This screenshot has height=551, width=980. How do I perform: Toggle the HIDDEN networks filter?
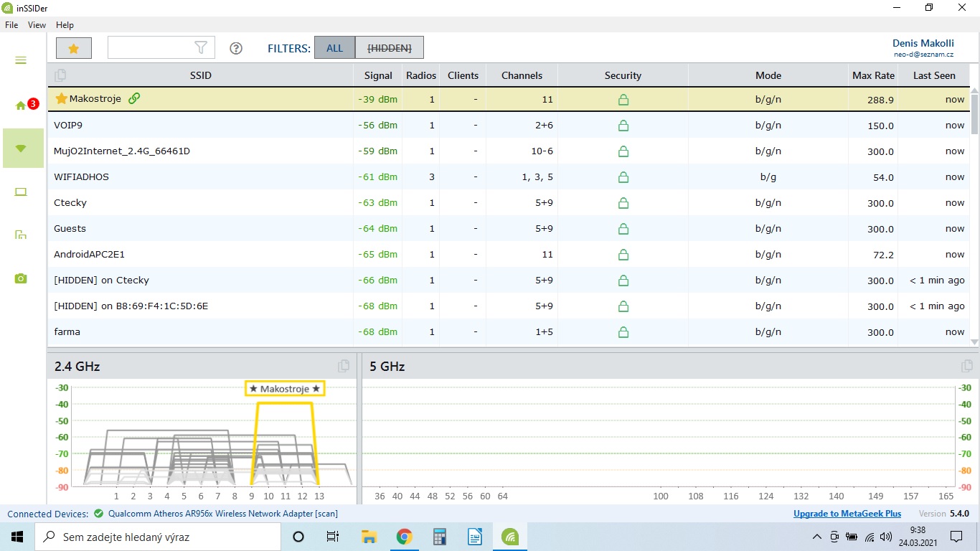click(x=389, y=48)
